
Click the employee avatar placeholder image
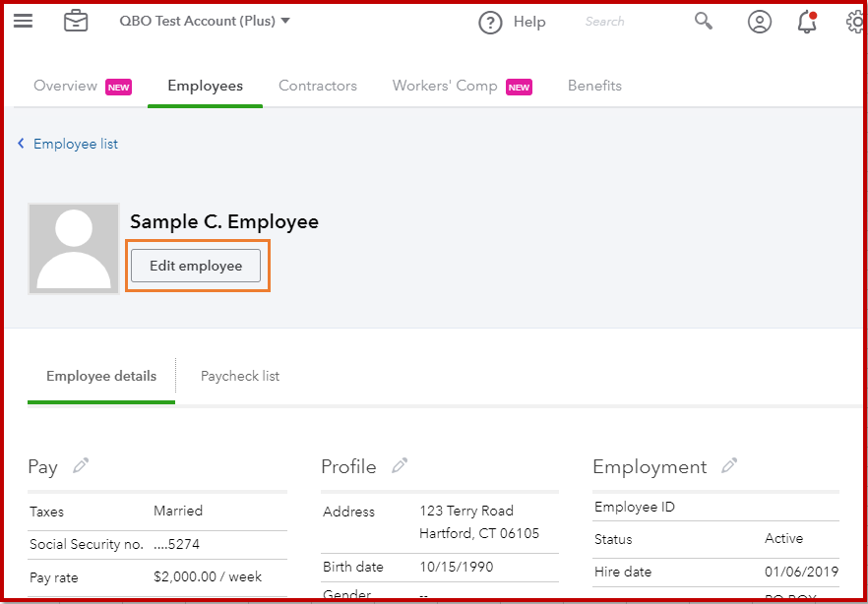coord(74,248)
